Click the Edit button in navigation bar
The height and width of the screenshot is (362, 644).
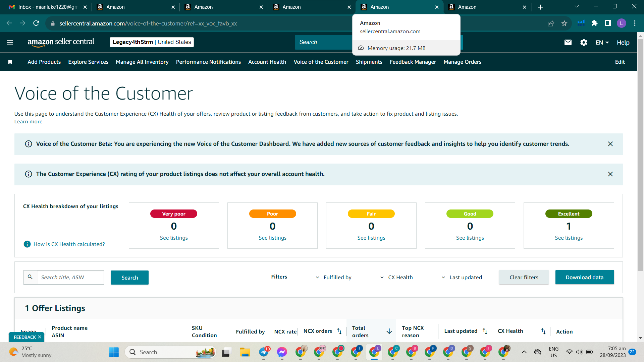620,62
